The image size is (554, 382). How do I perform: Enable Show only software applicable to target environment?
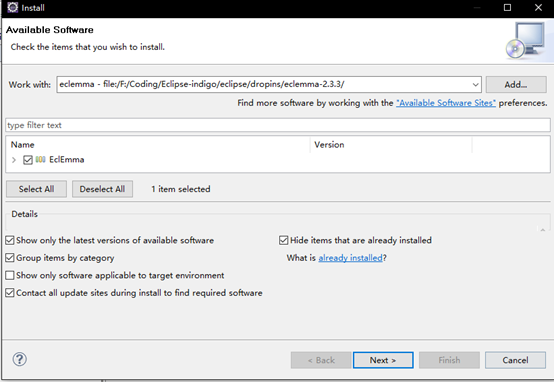point(10,275)
